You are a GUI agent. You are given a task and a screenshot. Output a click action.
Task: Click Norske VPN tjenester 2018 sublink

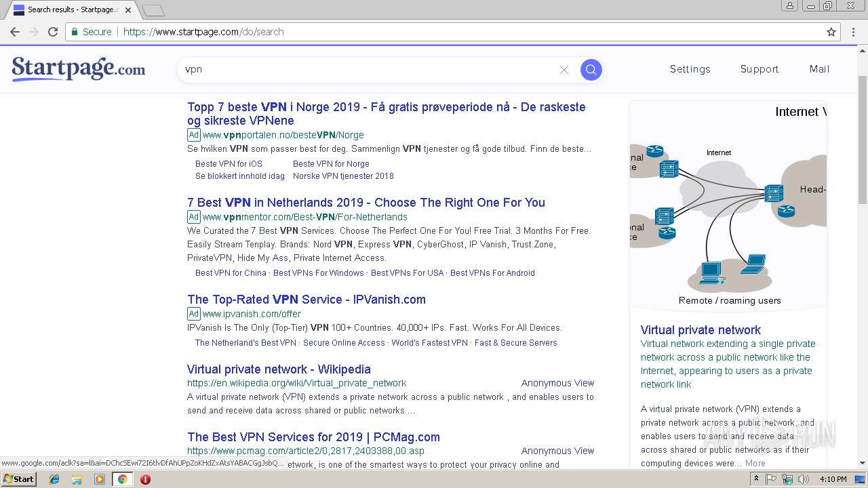343,176
